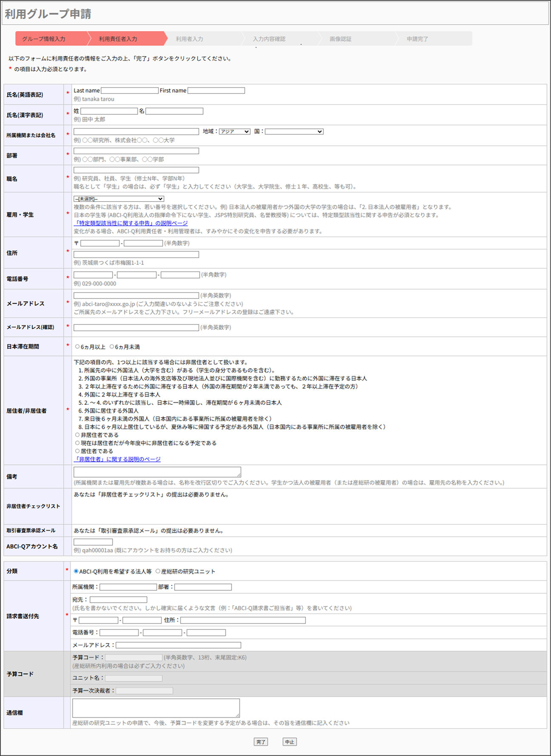Click the メールアドレス(確認) input field
This screenshot has width=551, height=756.
136,327
